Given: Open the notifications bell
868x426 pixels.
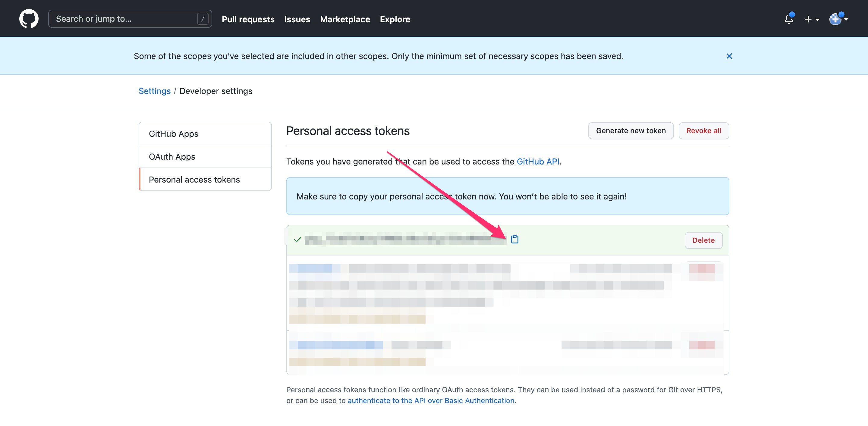Looking at the screenshot, I should (x=789, y=19).
